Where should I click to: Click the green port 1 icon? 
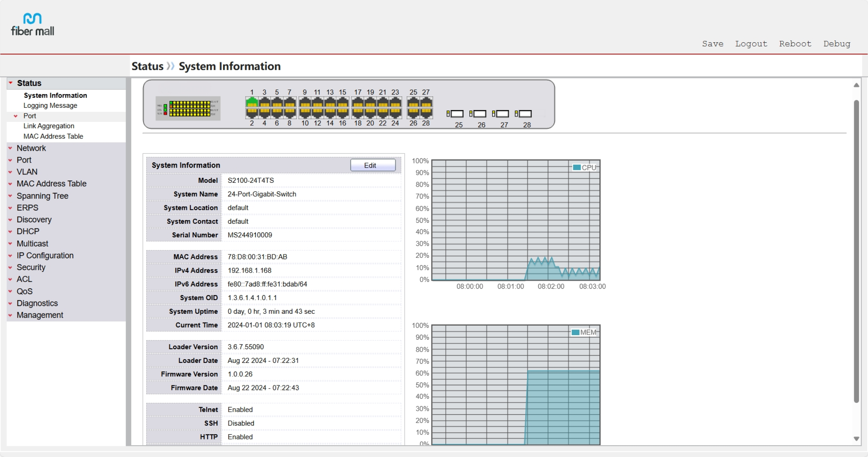(x=252, y=102)
